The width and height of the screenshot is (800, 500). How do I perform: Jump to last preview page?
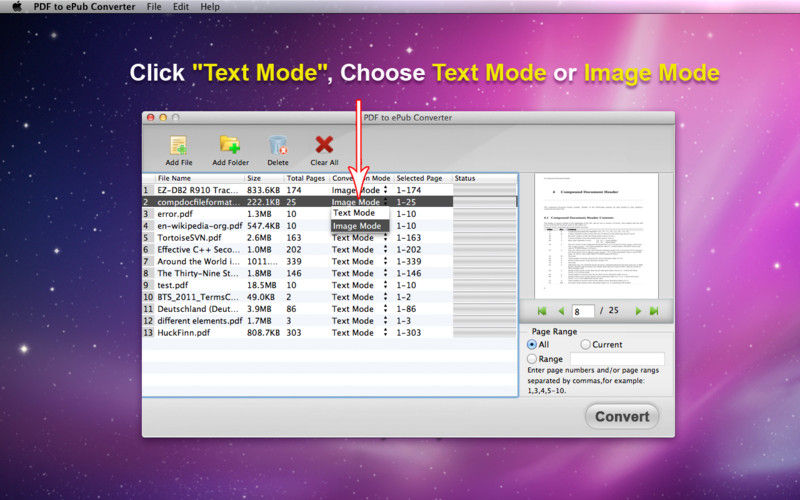[x=654, y=311]
